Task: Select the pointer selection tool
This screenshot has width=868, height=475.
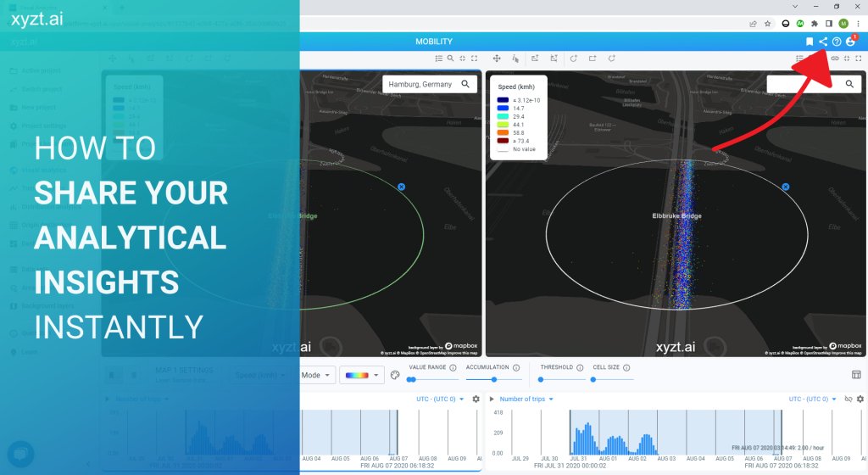Action: pos(515,59)
